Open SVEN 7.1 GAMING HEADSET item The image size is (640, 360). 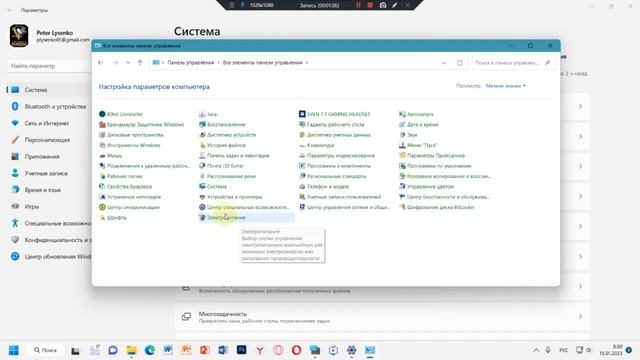335,114
